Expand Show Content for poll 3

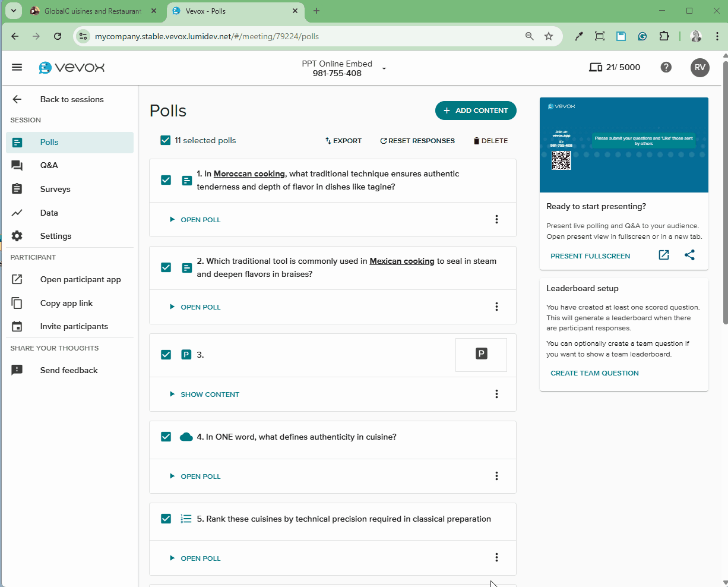205,394
